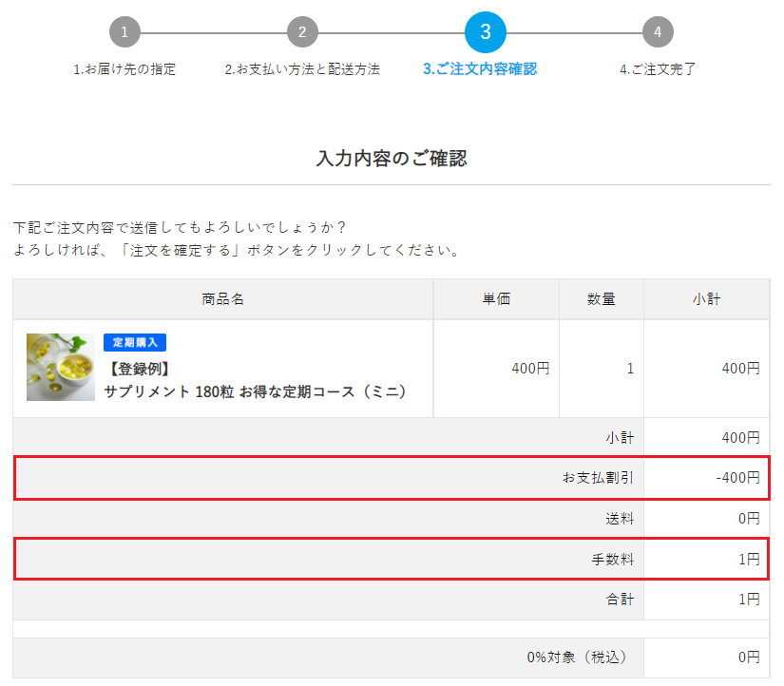Image resolution: width=784 pixels, height=686 pixels.
Task: Click step 2 circle in progress bar
Action: pos(302,32)
